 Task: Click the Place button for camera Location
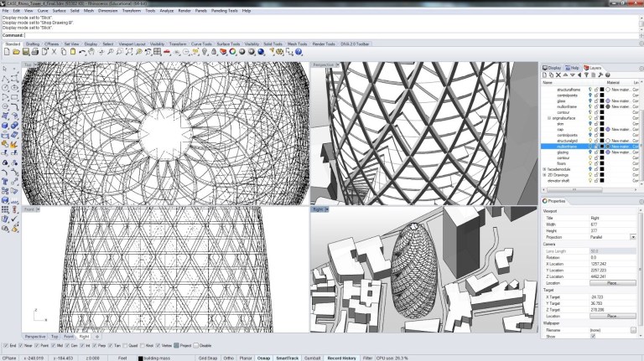tap(611, 283)
